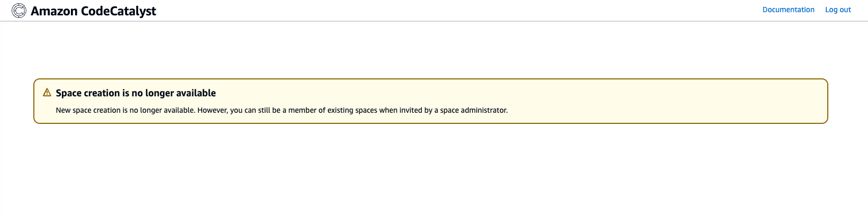
Task: Click the word "invited" in the alert
Action: (409, 110)
